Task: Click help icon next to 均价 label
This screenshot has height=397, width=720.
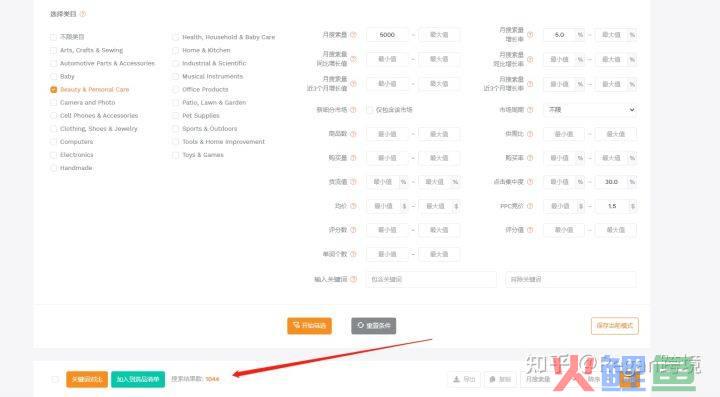Action: (353, 206)
